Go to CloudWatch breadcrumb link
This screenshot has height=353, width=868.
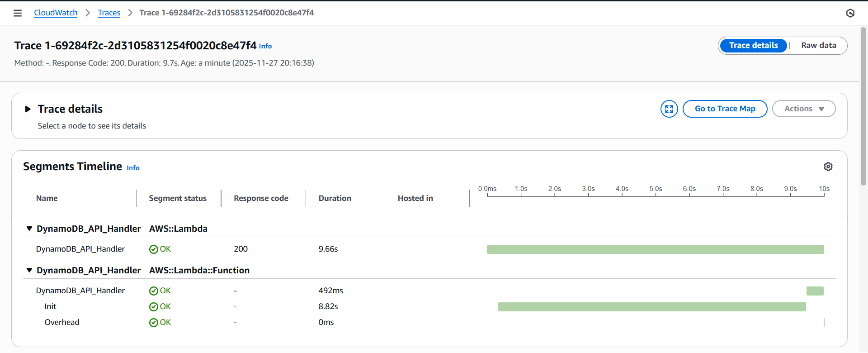(x=56, y=13)
